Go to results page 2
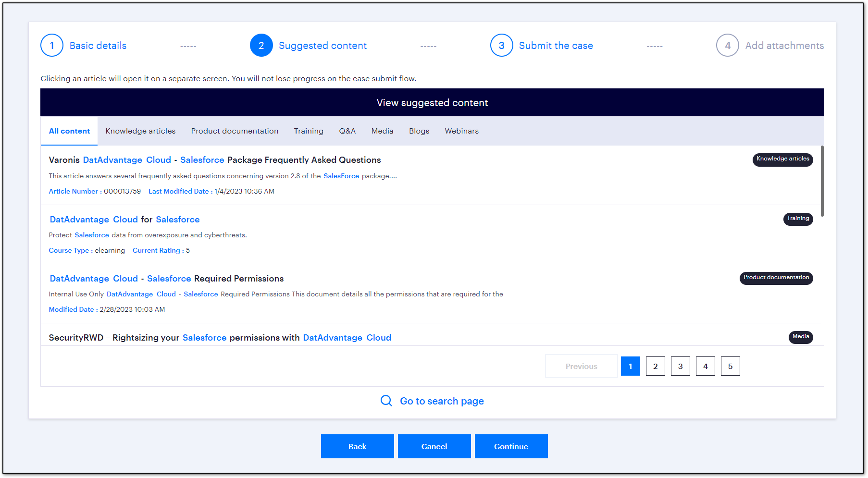 tap(656, 366)
